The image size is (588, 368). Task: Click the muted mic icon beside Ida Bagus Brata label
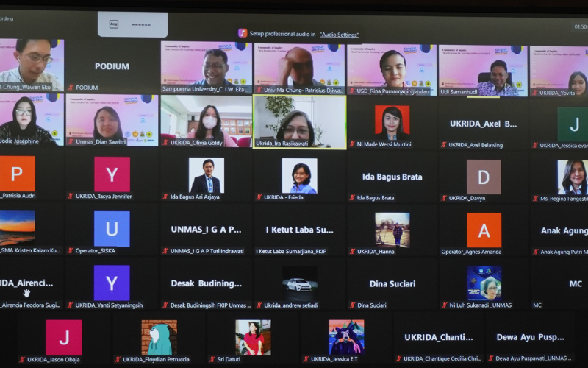352,197
